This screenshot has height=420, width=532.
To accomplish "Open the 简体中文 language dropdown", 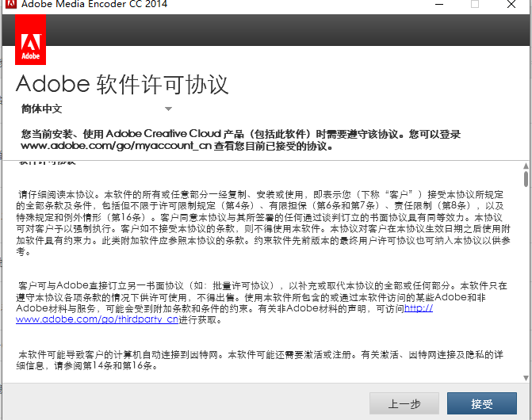I will click(97, 109).
